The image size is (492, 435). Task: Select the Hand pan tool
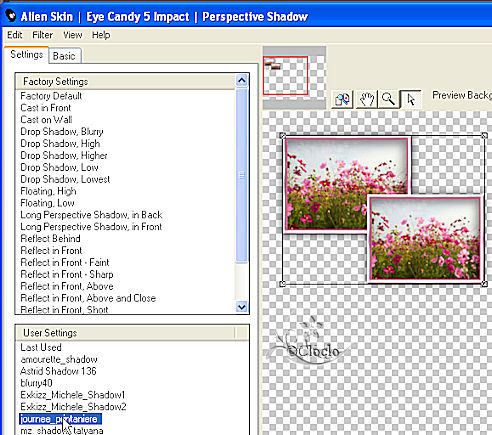pyautogui.click(x=366, y=99)
